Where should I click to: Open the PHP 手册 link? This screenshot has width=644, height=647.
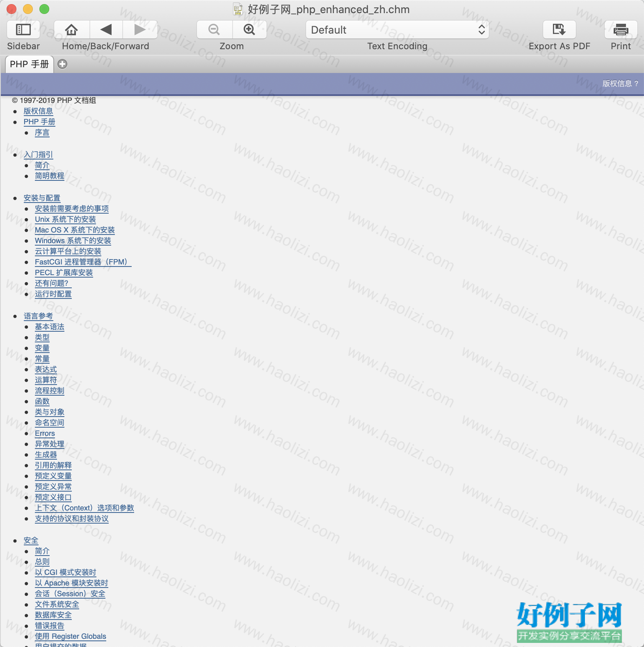tap(39, 122)
